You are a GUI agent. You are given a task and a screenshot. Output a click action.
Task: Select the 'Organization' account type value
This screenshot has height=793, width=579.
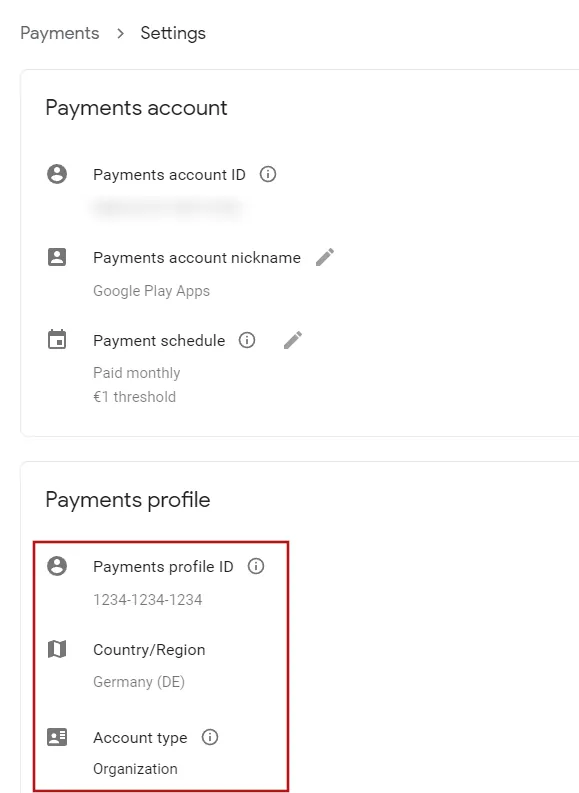tap(136, 769)
